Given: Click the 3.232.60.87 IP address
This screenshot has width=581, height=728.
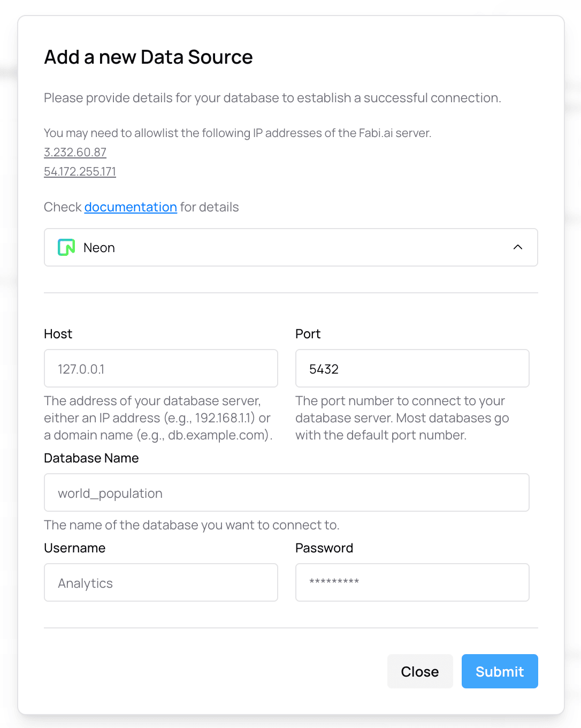Looking at the screenshot, I should [75, 153].
